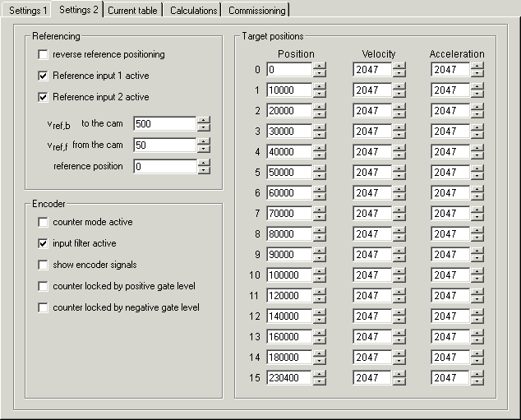
Task: Uncheck Reference input 2 active
Action: click(x=43, y=97)
